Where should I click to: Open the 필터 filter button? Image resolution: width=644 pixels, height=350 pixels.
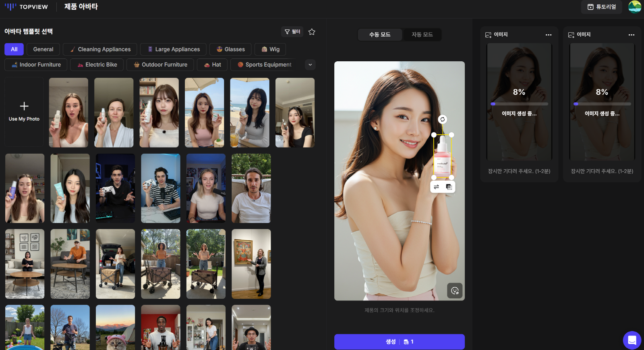click(x=292, y=31)
